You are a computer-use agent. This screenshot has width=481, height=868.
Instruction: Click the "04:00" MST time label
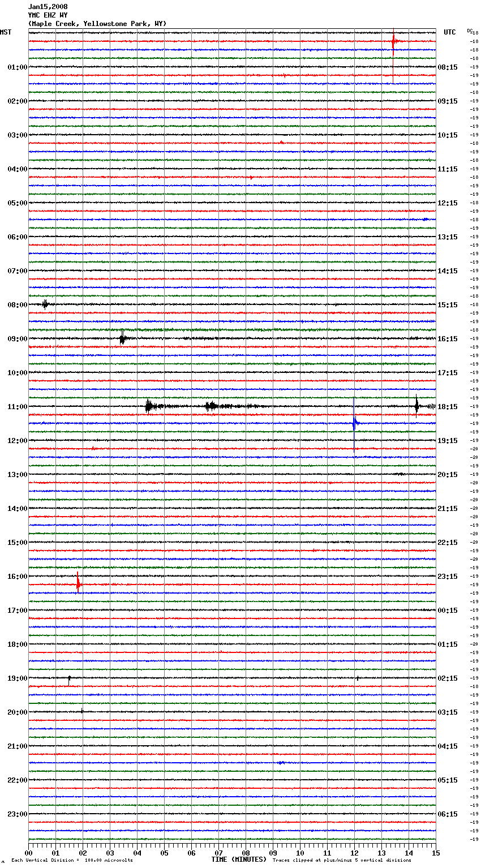click(x=17, y=169)
